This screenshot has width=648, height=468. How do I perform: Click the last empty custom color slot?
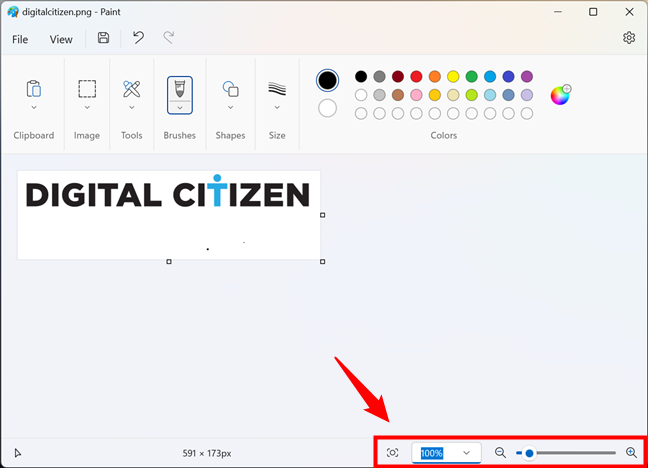[527, 113]
